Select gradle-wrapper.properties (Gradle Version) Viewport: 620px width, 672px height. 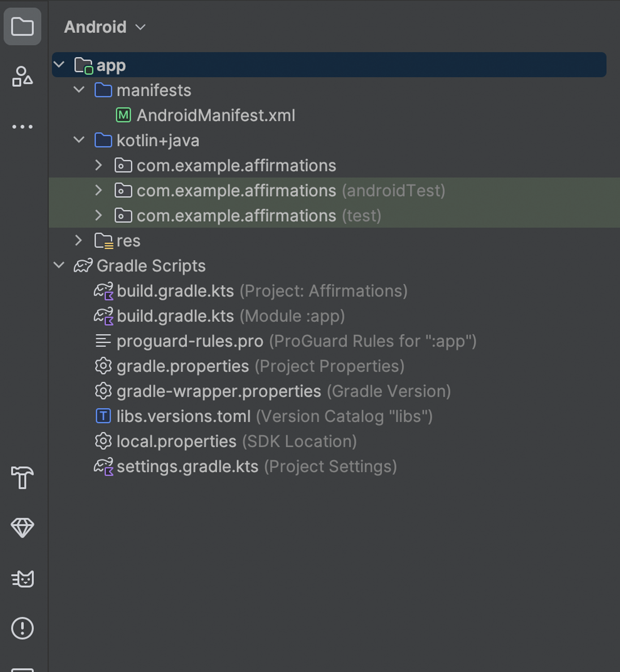(284, 391)
